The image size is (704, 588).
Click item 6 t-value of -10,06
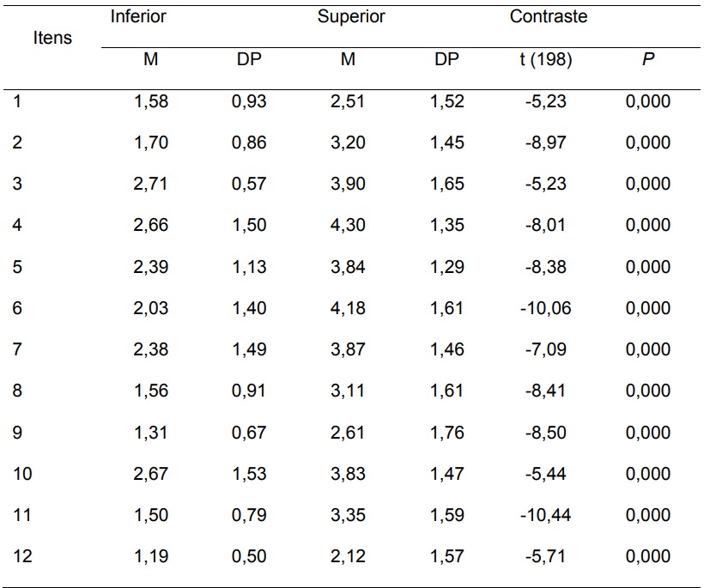point(545,308)
